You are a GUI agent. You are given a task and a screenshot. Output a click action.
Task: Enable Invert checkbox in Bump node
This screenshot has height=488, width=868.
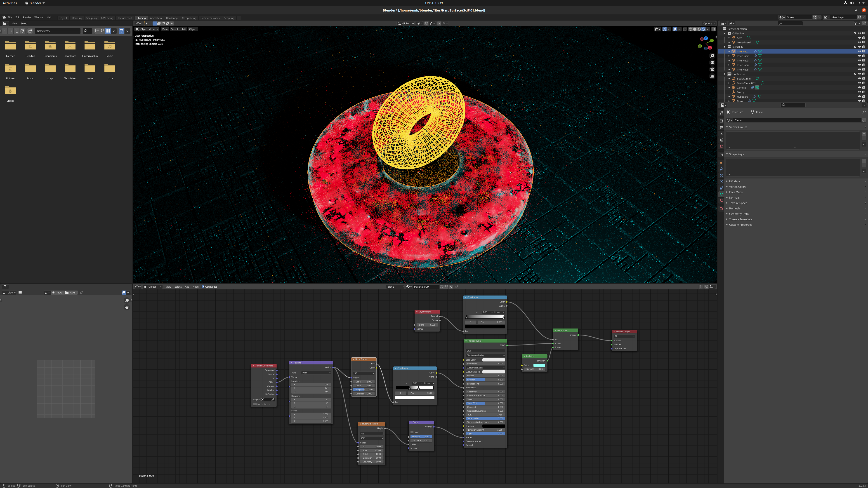tap(412, 432)
